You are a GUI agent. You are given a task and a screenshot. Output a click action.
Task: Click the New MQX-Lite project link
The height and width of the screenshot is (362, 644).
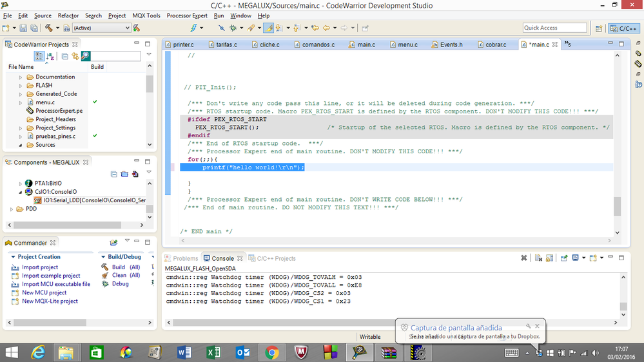click(x=50, y=301)
